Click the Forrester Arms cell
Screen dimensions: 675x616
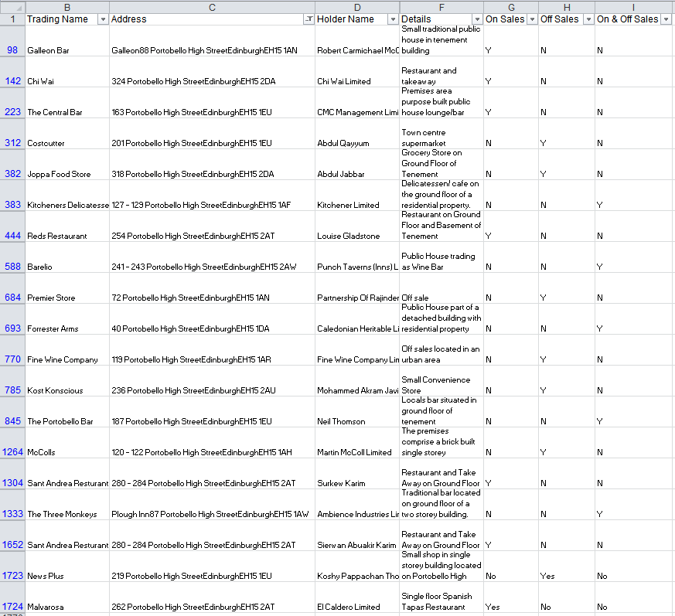click(x=67, y=319)
